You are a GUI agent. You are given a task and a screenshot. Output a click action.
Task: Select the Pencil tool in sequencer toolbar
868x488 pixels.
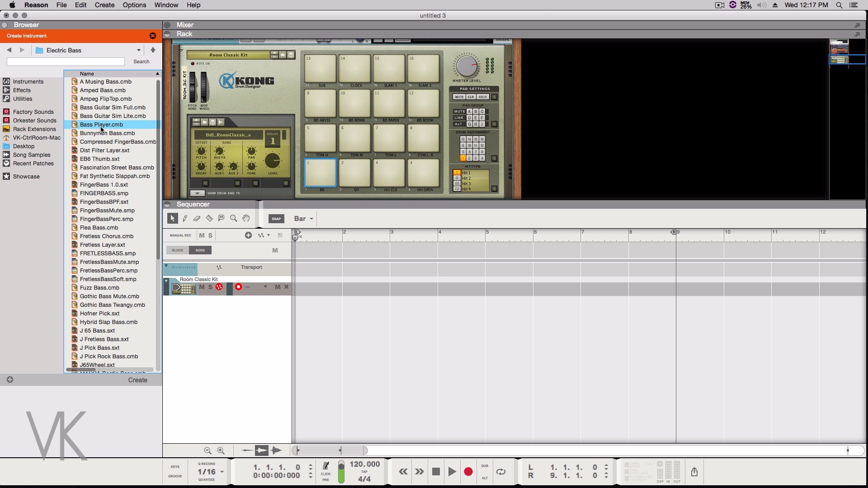[x=185, y=219]
